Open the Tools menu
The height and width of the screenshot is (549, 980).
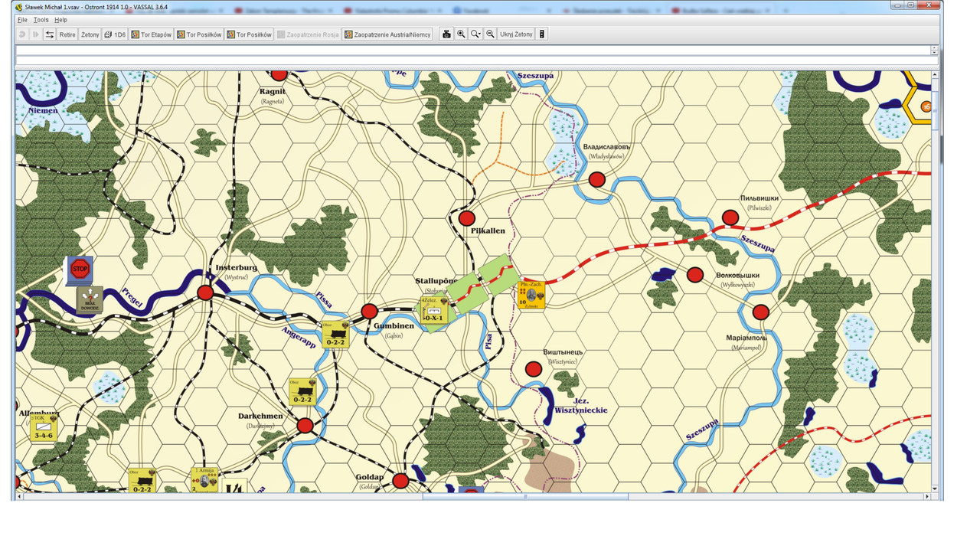click(41, 20)
